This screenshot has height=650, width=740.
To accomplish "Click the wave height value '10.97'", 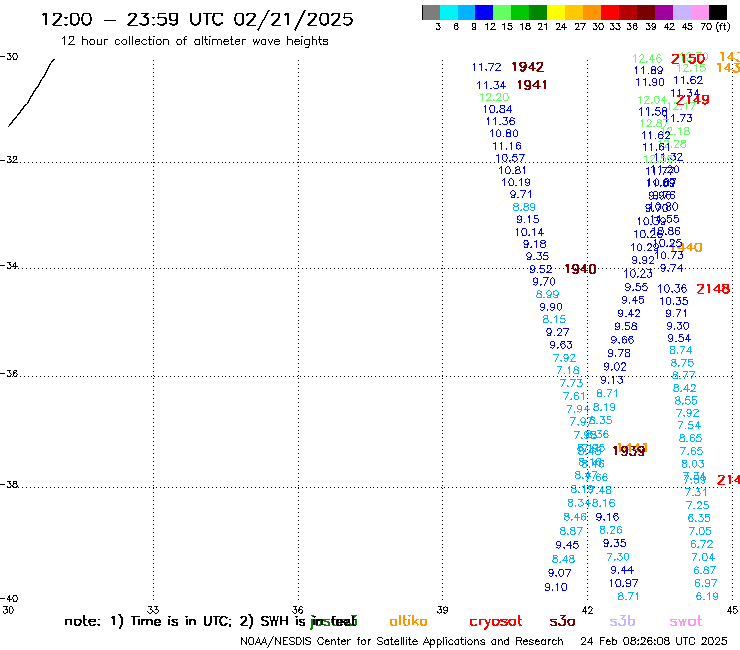I will [623, 583].
